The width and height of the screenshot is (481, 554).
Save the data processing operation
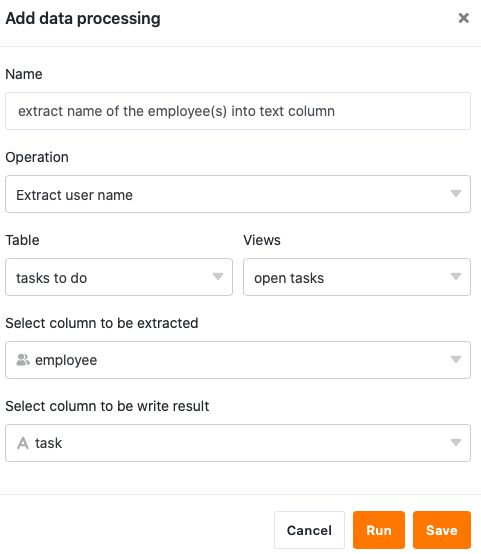(442, 530)
